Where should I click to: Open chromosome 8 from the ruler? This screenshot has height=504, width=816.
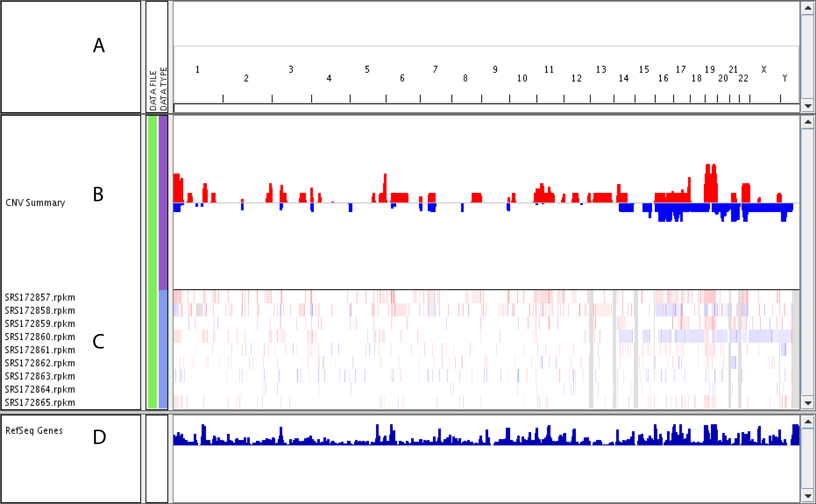(x=465, y=78)
